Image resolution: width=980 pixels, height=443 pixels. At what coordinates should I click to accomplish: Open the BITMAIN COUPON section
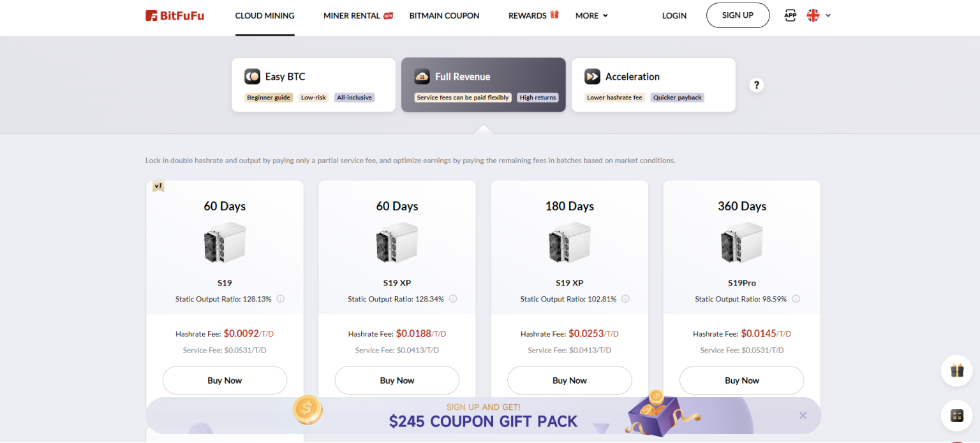click(x=444, y=15)
